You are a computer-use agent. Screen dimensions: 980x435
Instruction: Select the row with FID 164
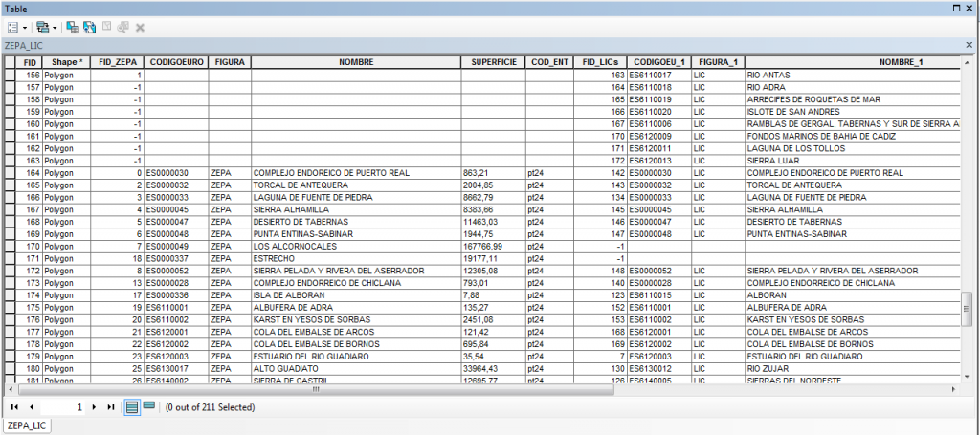[x=11, y=173]
